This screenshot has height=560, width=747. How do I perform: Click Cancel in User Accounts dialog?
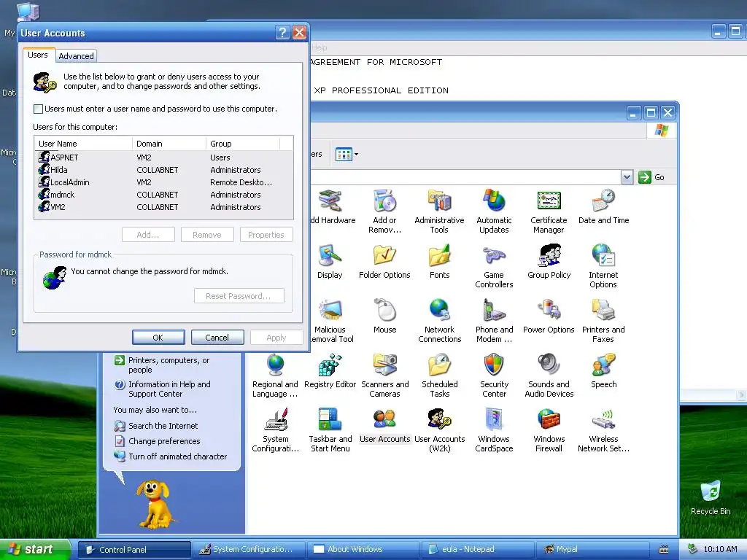pos(217,337)
